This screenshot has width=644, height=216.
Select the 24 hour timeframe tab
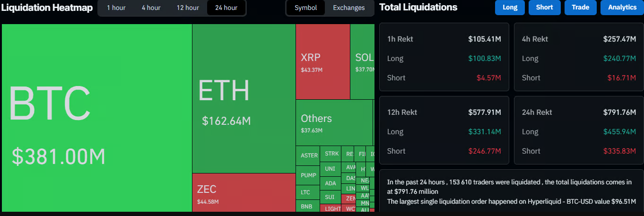226,8
